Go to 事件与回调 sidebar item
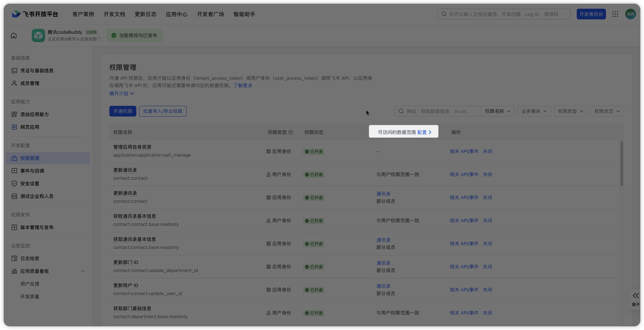The height and width of the screenshot is (330, 644). click(x=32, y=171)
